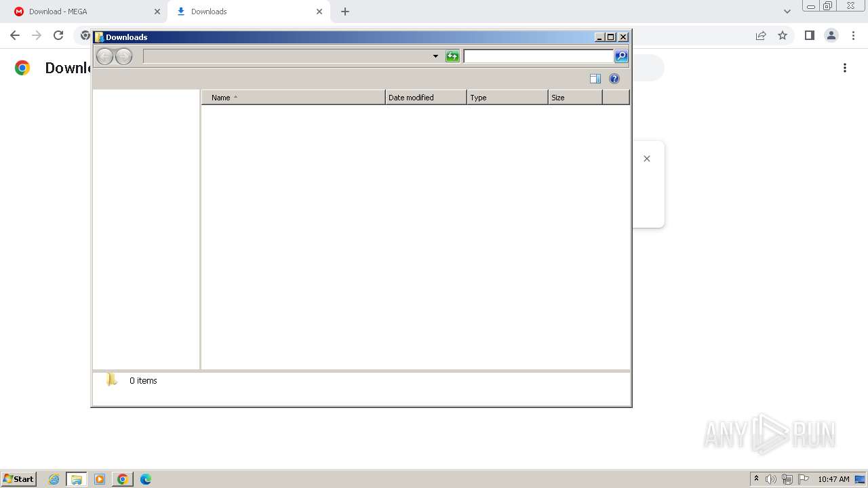Go back in Chrome browser
868x488 pixels.
tap(15, 35)
